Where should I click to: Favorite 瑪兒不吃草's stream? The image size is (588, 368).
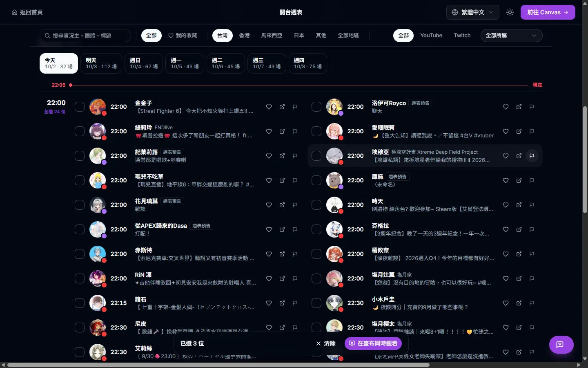[x=269, y=180]
